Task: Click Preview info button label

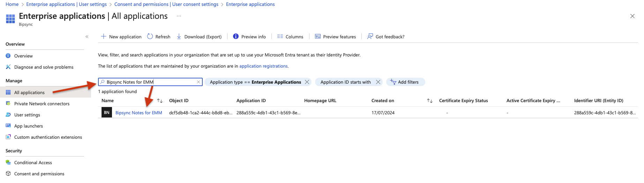Action: pyautogui.click(x=254, y=37)
